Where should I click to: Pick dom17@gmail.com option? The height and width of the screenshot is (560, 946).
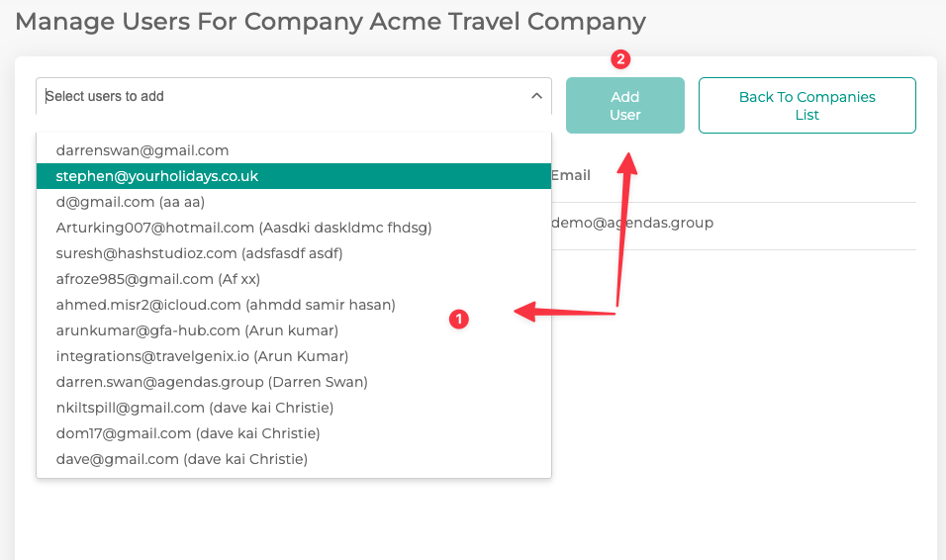188,433
